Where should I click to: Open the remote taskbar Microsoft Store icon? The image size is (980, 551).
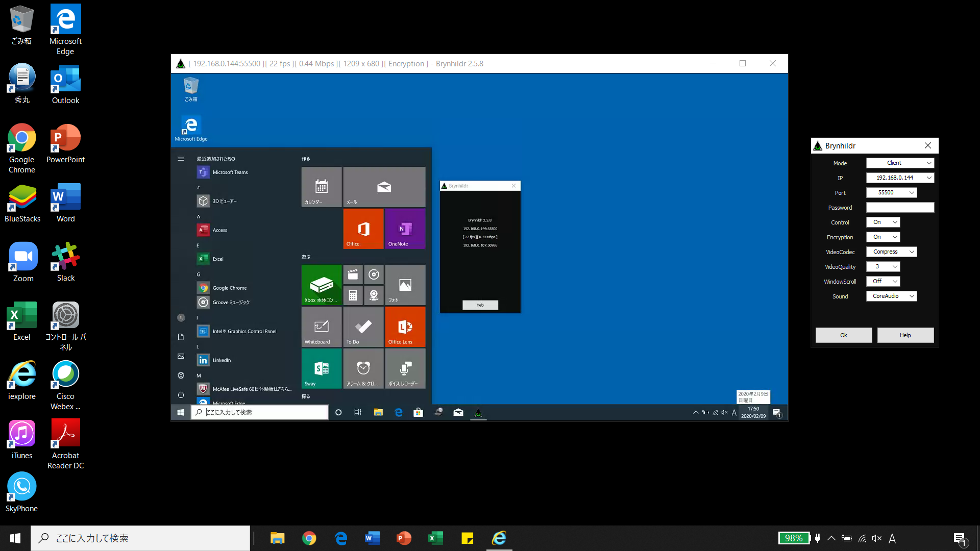418,412
